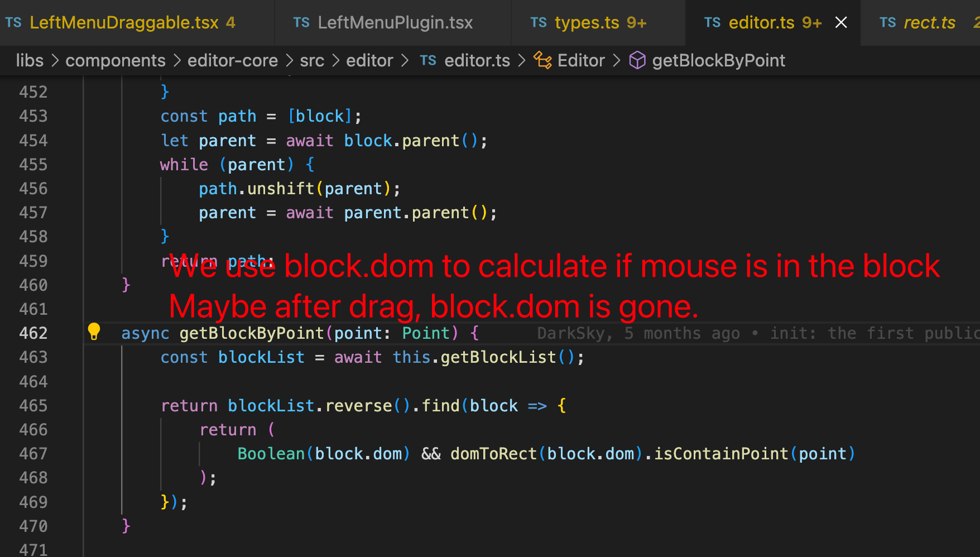Click the TS icon on editor.ts tab
Image resolution: width=980 pixels, height=557 pixels.
tap(713, 23)
